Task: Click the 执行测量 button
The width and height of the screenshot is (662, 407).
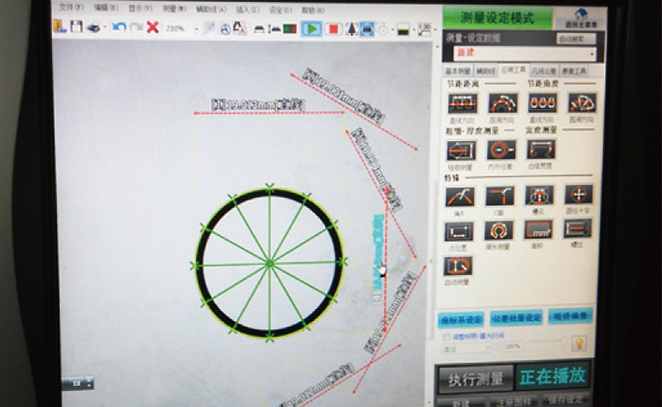Action: (x=475, y=379)
